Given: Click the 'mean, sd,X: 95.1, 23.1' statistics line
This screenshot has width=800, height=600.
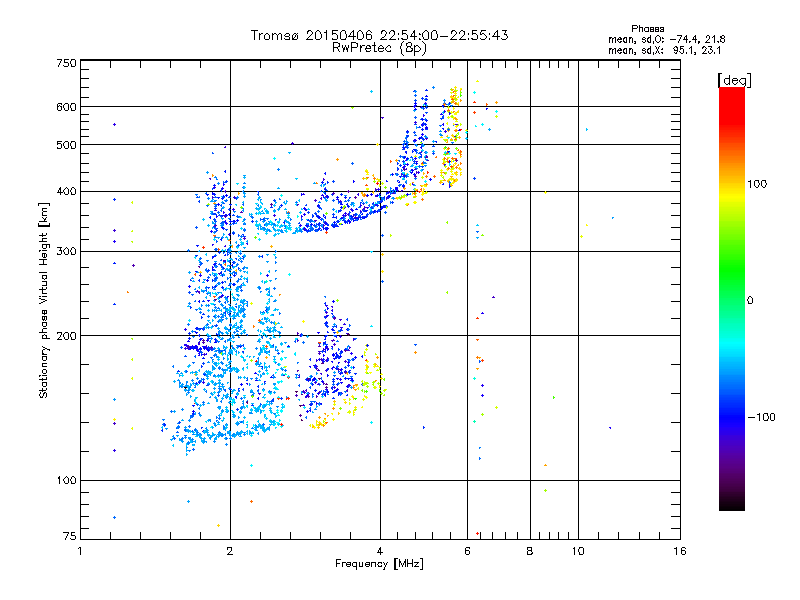Looking at the screenshot, I should tap(664, 50).
